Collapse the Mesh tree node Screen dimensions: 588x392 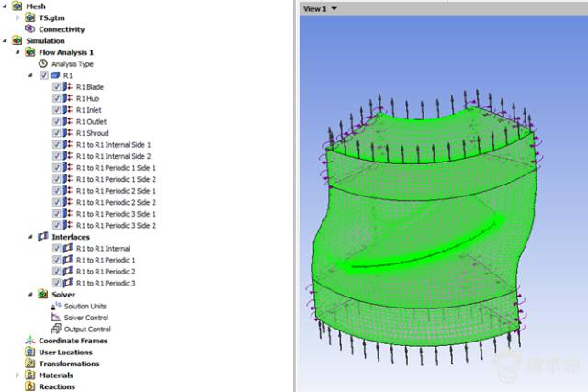tap(5, 6)
